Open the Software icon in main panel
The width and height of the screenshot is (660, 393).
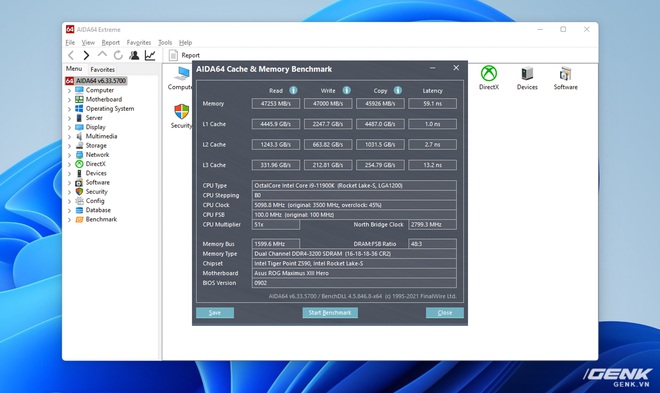point(565,74)
